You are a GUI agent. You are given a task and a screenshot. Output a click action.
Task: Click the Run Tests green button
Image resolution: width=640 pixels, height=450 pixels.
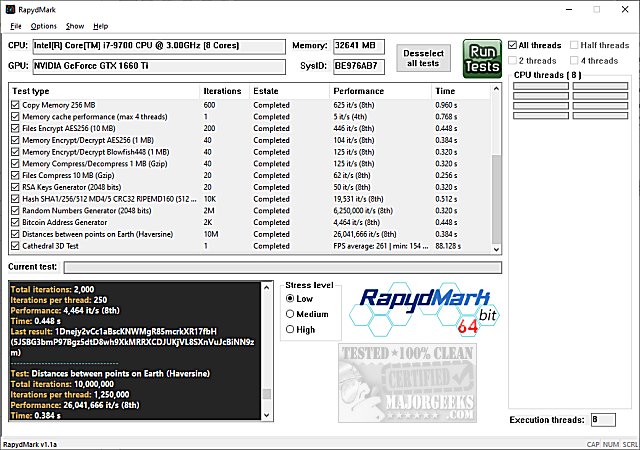[x=482, y=58]
